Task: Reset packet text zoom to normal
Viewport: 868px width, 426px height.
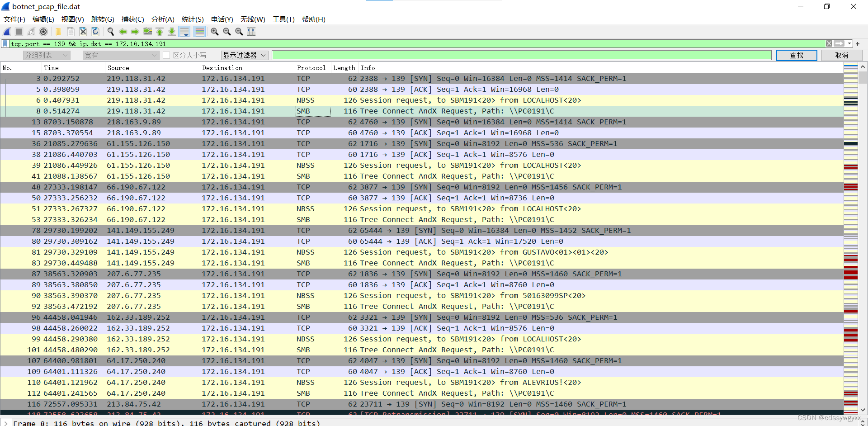Action: 239,32
